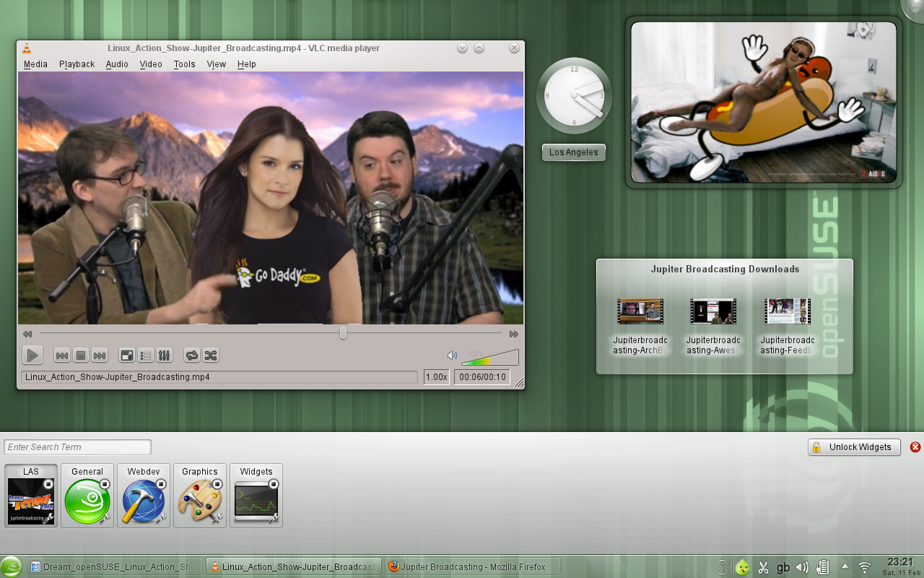Click the Unlock Widgets button
924x578 pixels.
[855, 447]
